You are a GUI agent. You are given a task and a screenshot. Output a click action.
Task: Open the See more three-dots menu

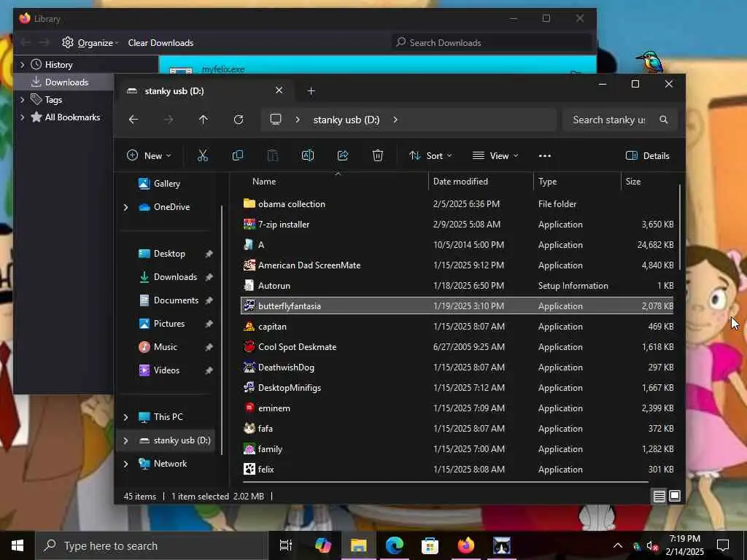(x=544, y=156)
